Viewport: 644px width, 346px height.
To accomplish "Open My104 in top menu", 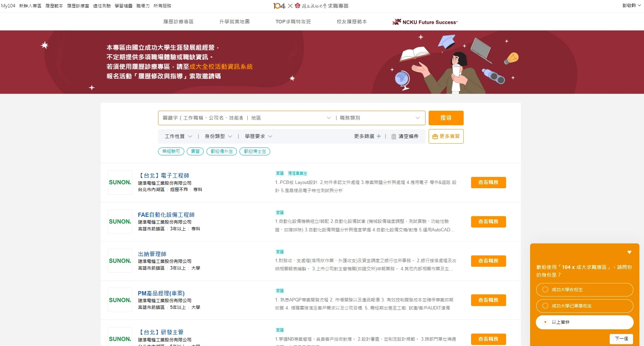I will (8, 6).
